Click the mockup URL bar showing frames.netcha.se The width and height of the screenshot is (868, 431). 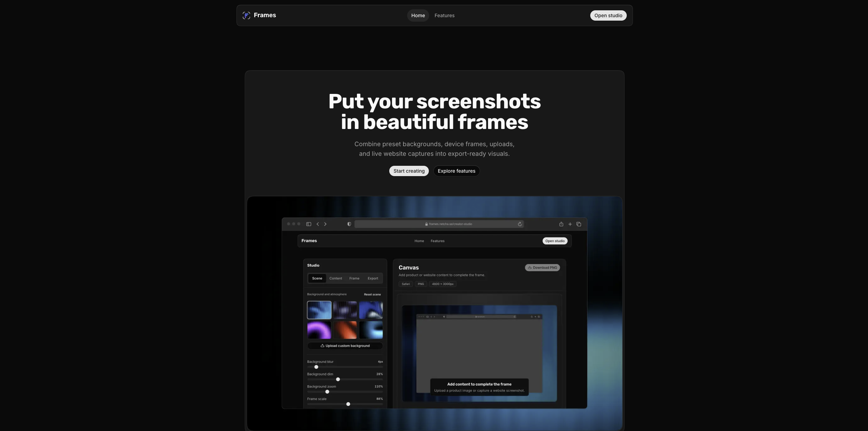pyautogui.click(x=439, y=224)
